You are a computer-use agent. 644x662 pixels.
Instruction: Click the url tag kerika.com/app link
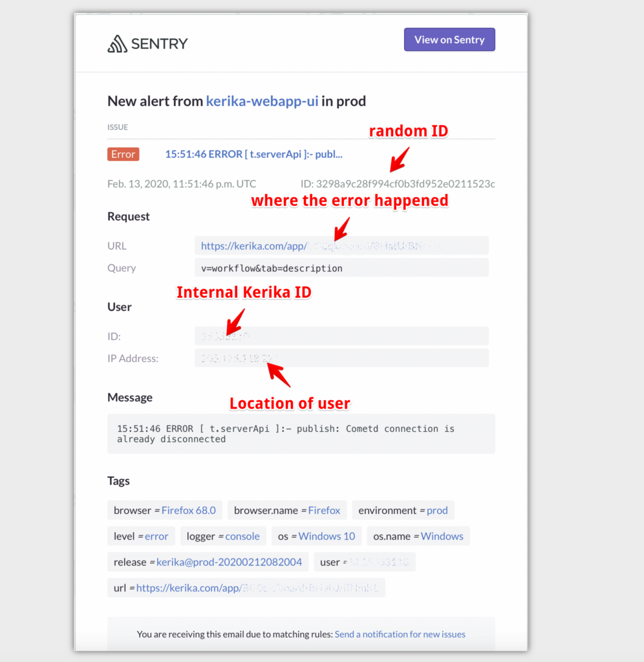[257, 588]
